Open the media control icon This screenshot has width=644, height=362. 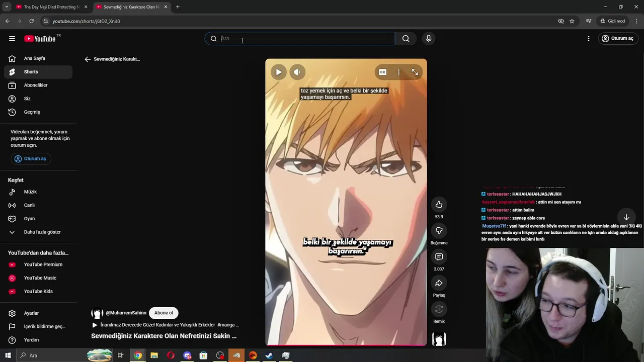(x=589, y=21)
